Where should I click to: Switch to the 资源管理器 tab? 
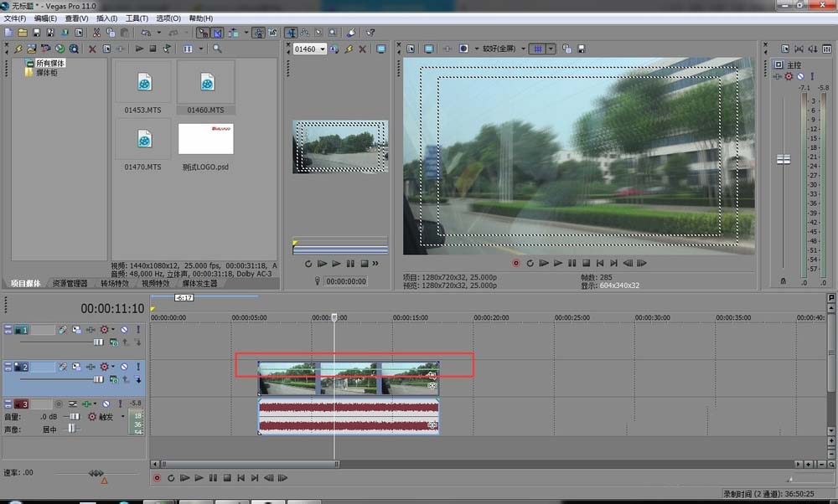pyautogui.click(x=70, y=284)
